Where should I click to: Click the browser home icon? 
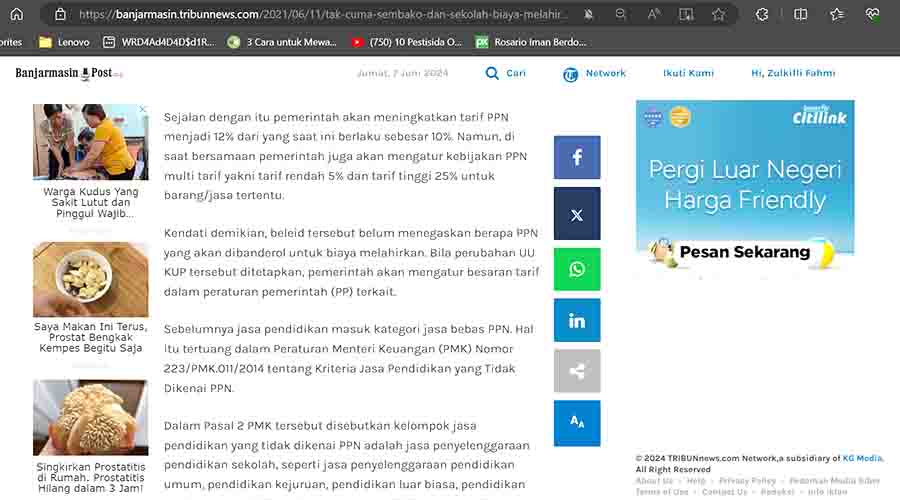16,14
